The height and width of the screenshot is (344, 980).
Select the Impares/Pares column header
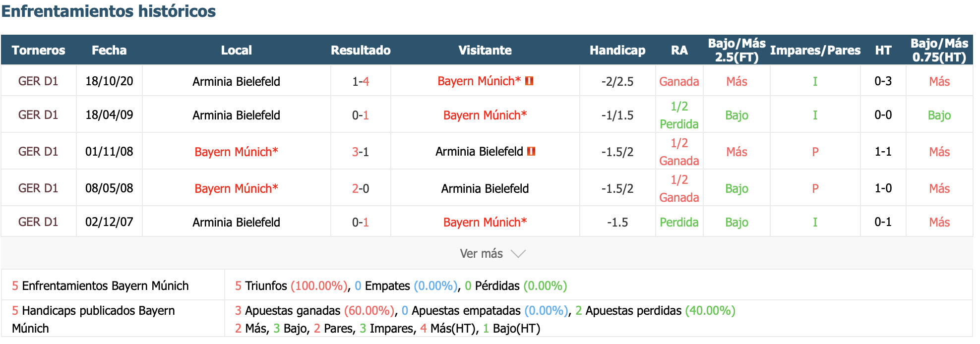(x=815, y=50)
